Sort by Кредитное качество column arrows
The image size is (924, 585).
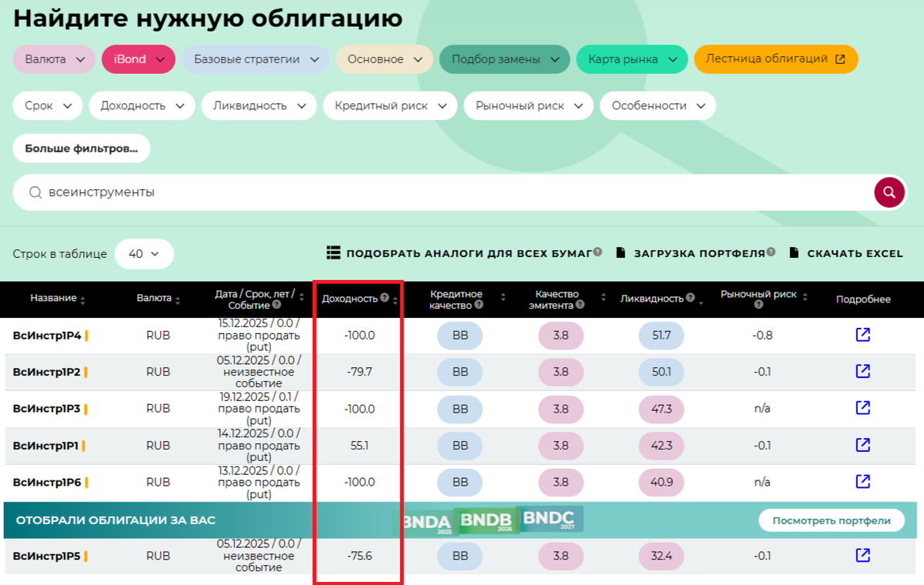(x=504, y=298)
